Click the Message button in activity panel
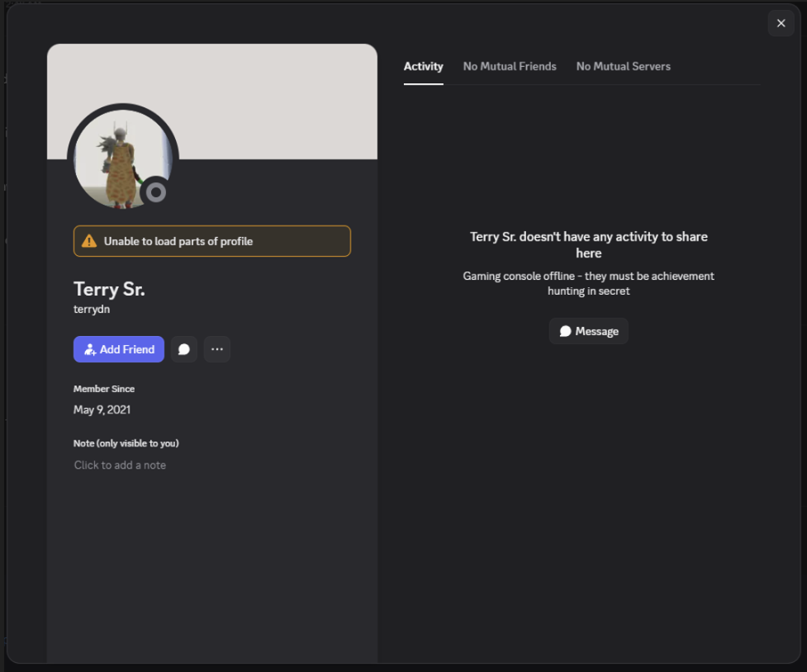Image resolution: width=807 pixels, height=672 pixels. click(x=588, y=331)
